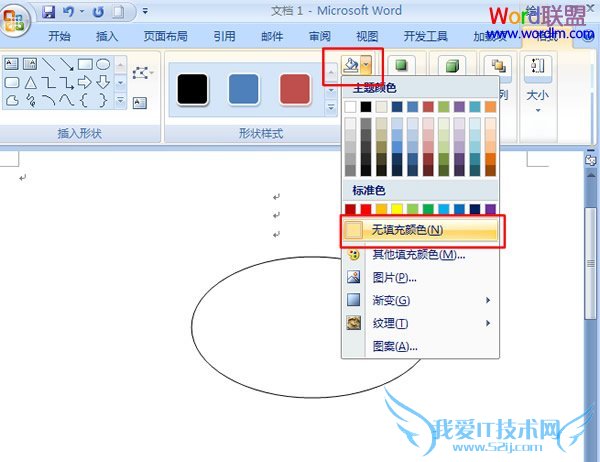Screen dimensions: 600x462
Task: Redo the last action
Action: (x=98, y=12)
